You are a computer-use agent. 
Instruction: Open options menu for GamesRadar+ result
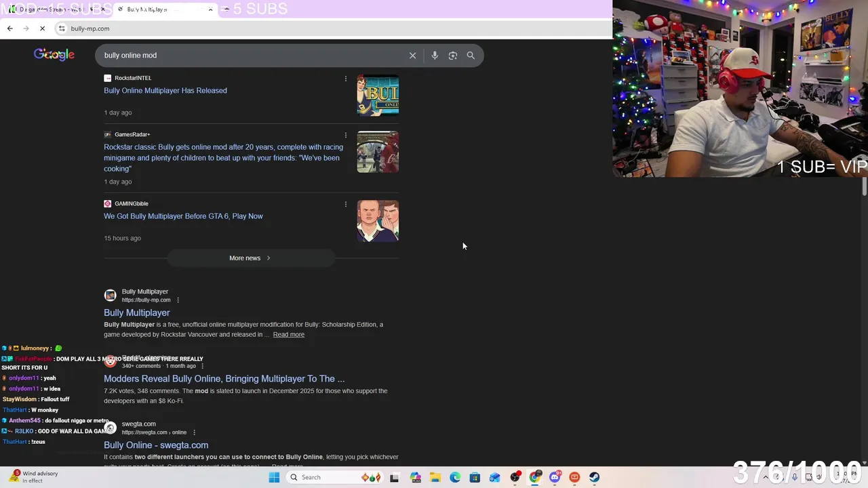[x=345, y=135]
